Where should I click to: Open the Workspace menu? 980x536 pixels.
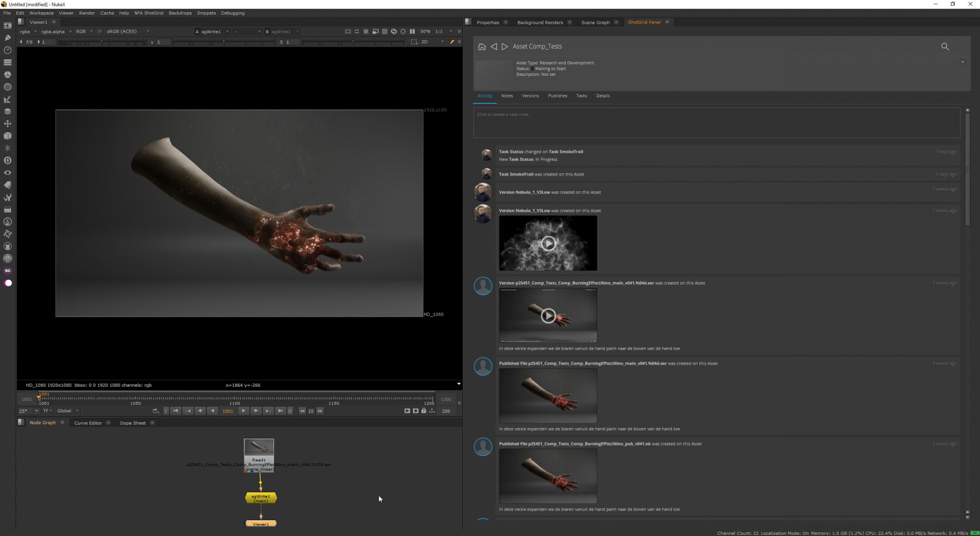click(41, 13)
